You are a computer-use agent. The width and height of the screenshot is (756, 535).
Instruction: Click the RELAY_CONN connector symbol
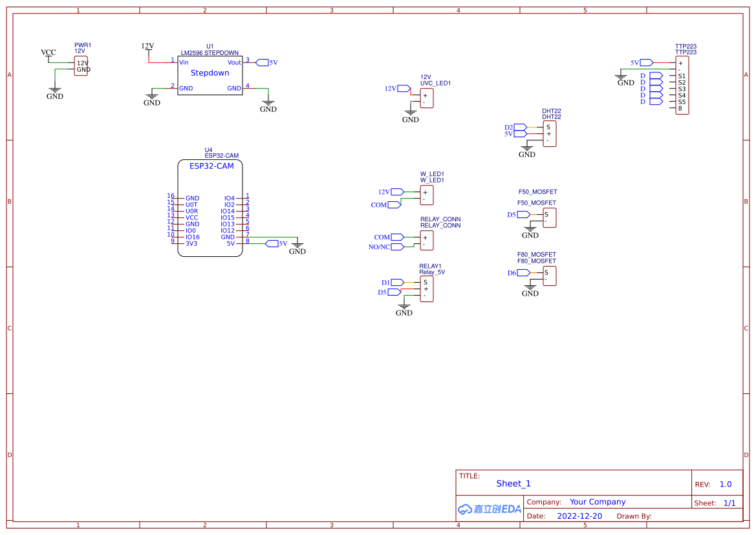coord(426,241)
